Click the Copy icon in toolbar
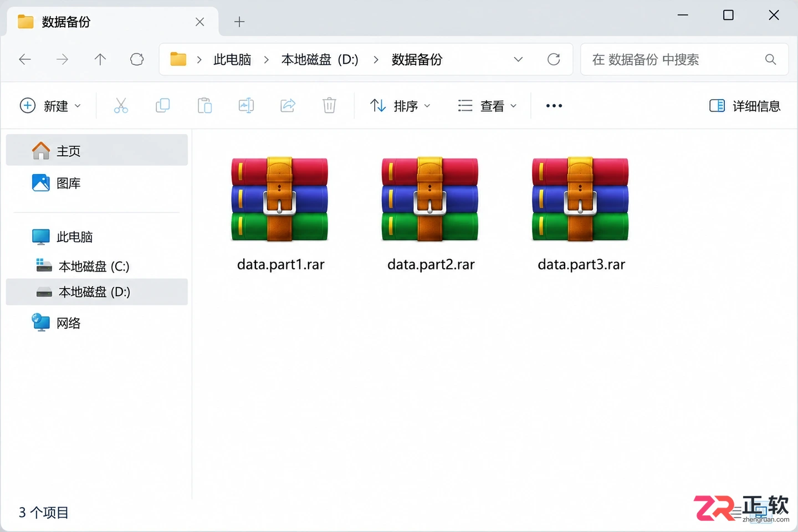Screen dimensions: 798x532 click(x=163, y=105)
